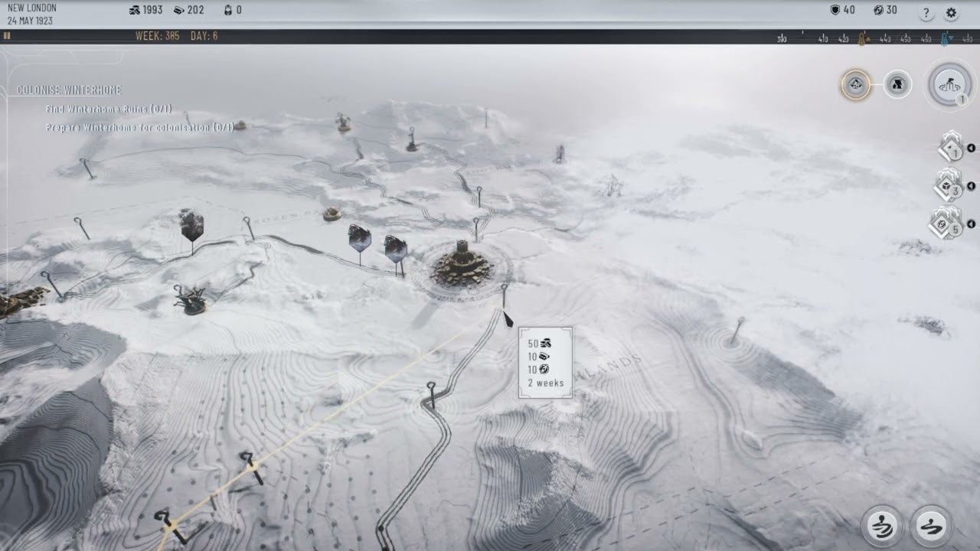The width and height of the screenshot is (980, 551).
Task: Click the 2 weeks text in the tooltip
Action: point(546,383)
